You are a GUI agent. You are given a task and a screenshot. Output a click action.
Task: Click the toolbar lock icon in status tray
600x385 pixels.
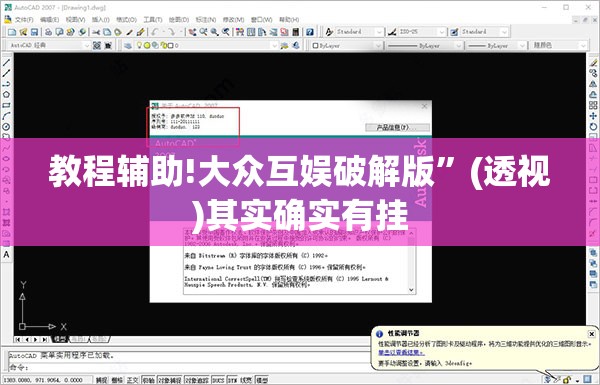(x=567, y=380)
